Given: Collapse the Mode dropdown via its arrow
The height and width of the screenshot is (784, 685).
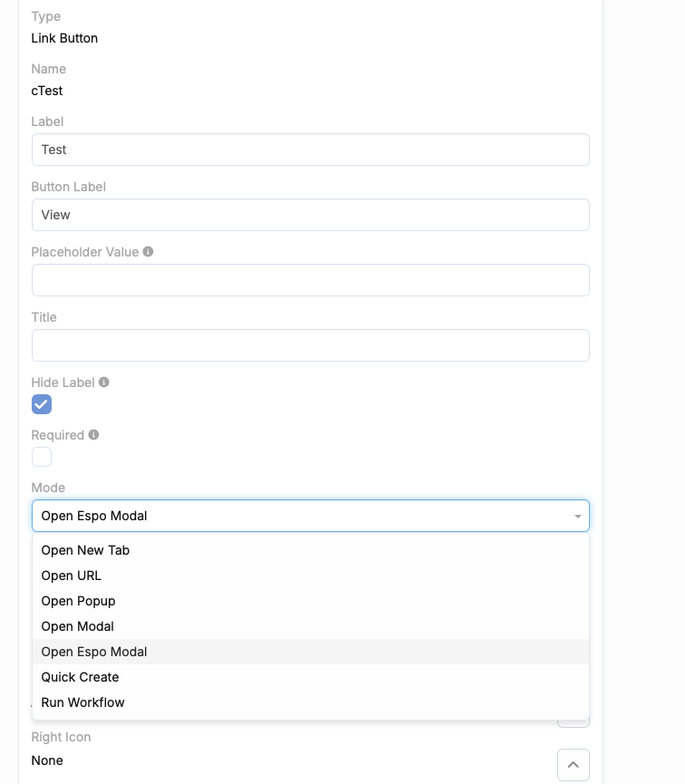Looking at the screenshot, I should (x=577, y=517).
